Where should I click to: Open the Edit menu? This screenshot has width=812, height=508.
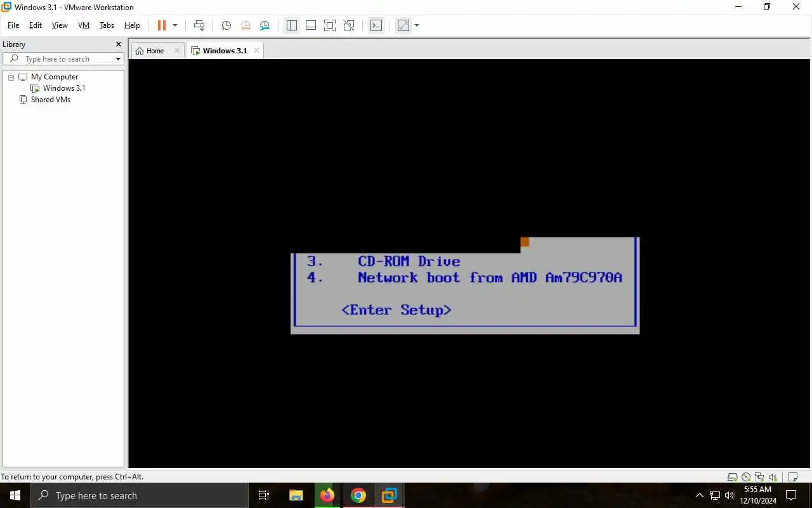click(36, 25)
